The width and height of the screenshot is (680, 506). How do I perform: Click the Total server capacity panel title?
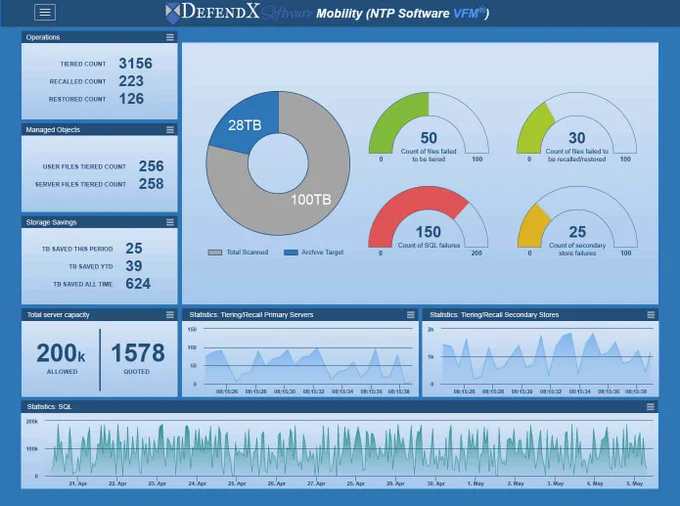pyautogui.click(x=58, y=315)
